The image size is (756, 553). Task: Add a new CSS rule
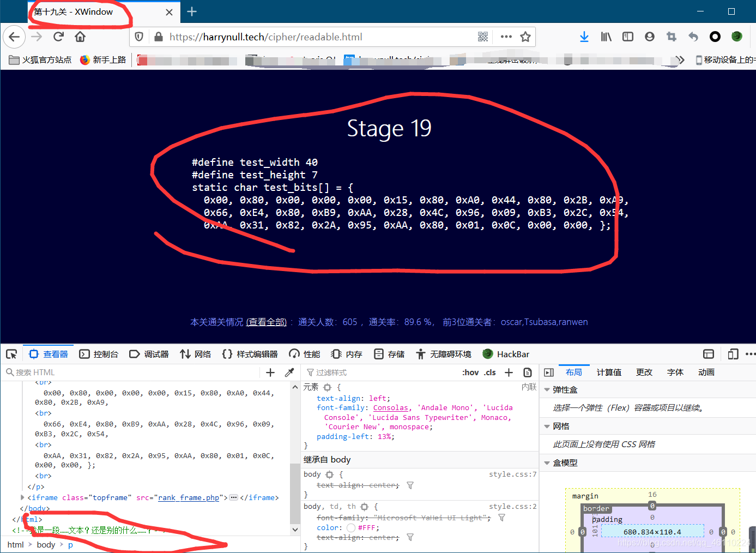(x=509, y=372)
